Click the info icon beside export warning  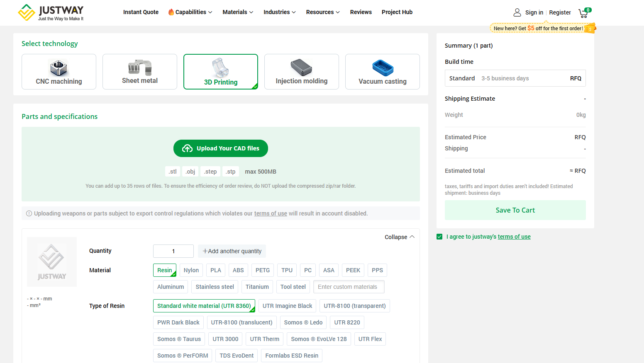pyautogui.click(x=29, y=213)
